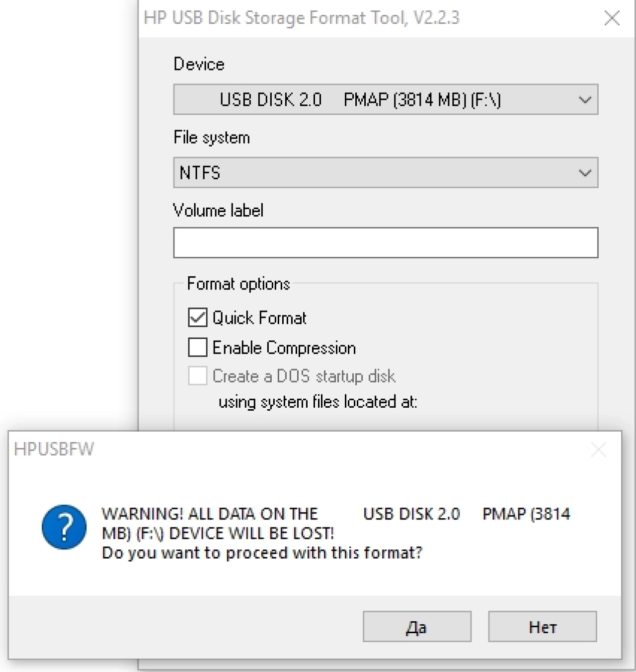
Task: Click the Format options group label
Action: tap(238, 284)
